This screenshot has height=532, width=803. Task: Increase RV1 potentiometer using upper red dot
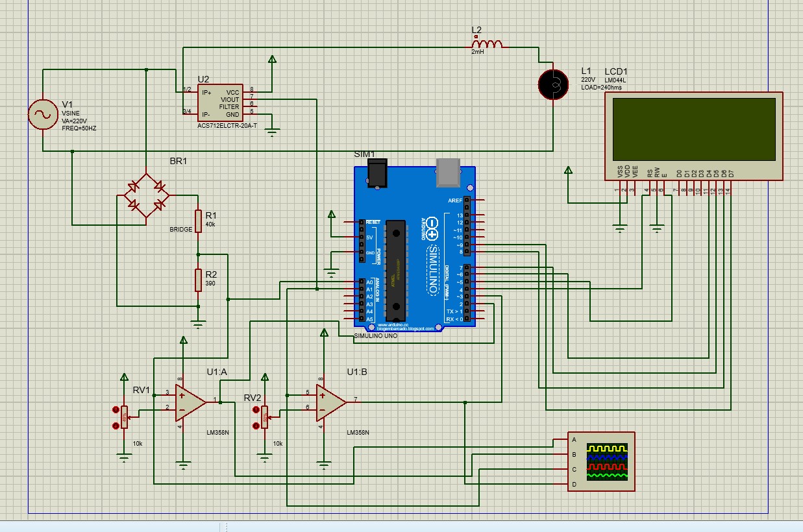click(x=116, y=410)
